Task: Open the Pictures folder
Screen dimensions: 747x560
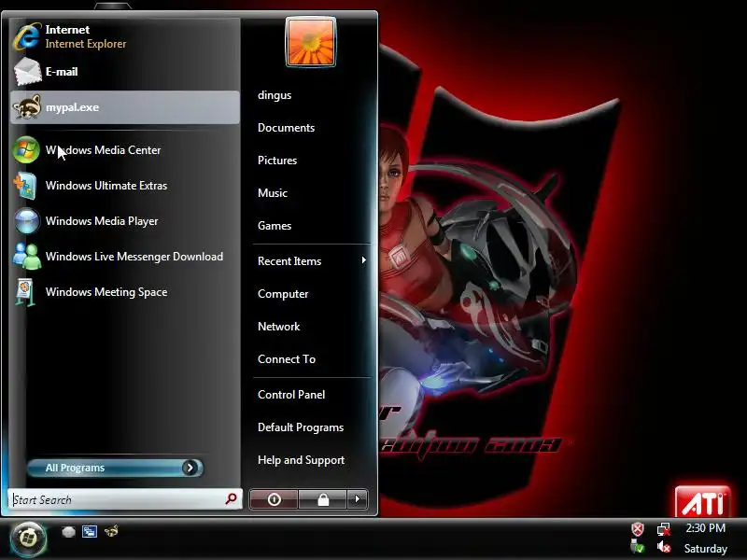Action: (x=277, y=161)
